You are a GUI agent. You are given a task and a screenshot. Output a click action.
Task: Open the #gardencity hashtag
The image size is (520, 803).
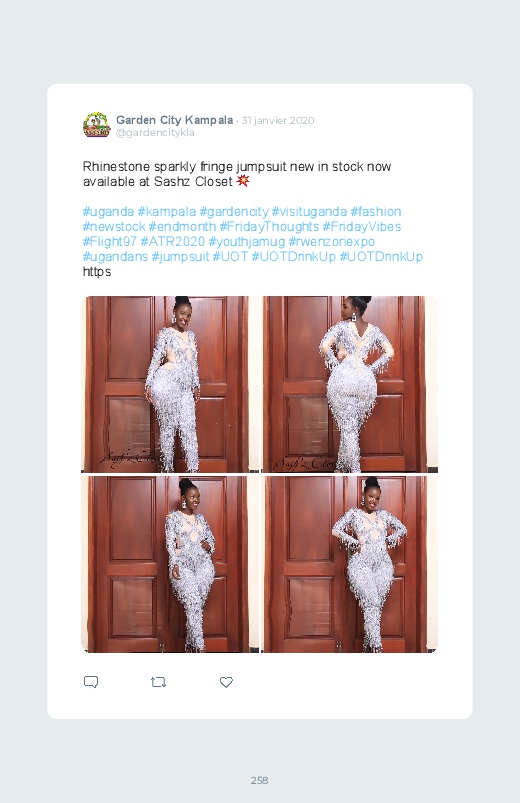click(x=234, y=212)
